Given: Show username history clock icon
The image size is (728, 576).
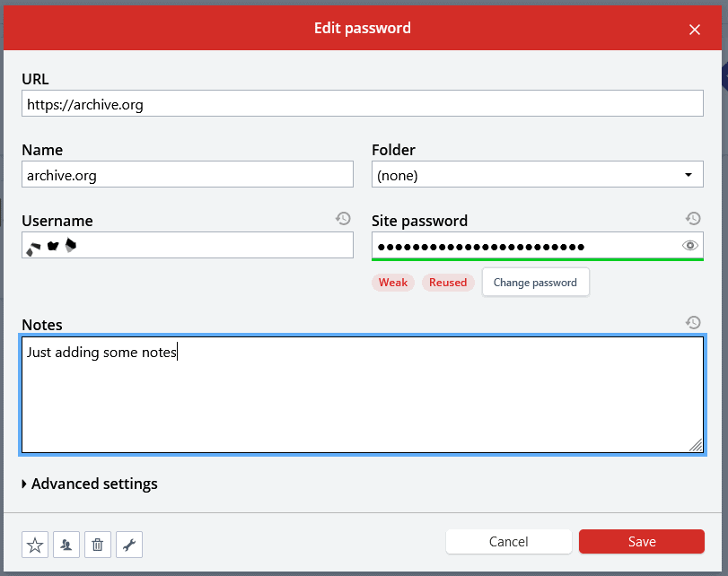Looking at the screenshot, I should (x=343, y=219).
